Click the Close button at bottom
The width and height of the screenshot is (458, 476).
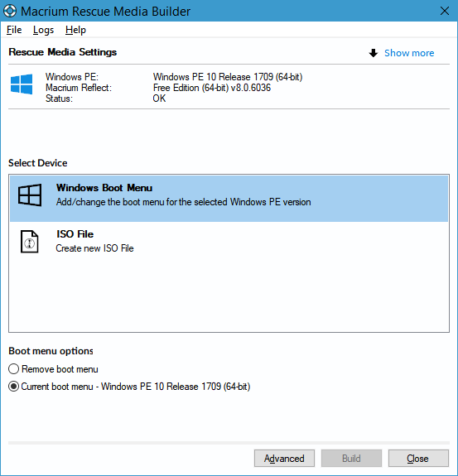418,459
